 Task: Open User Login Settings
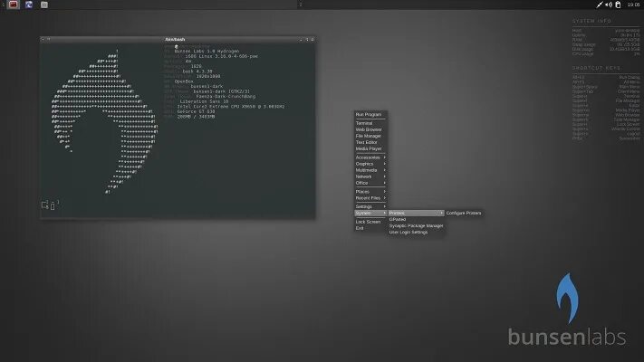tap(416, 233)
